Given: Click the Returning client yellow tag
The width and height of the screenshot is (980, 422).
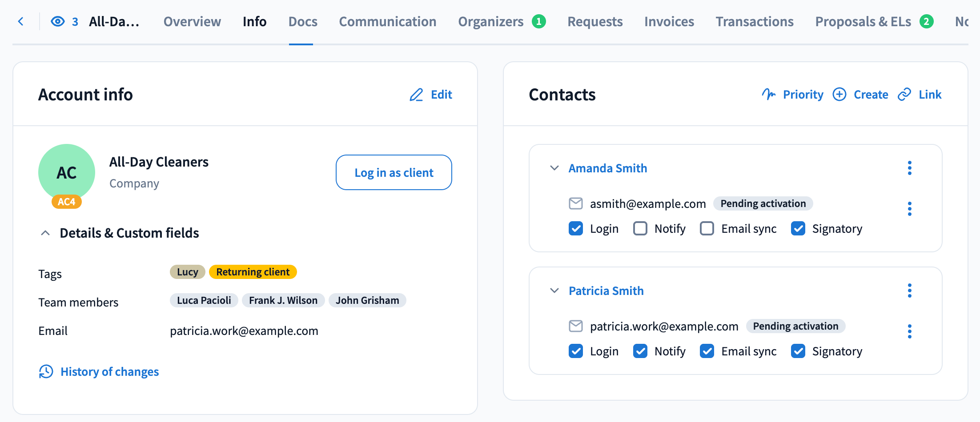Looking at the screenshot, I should pos(253,272).
